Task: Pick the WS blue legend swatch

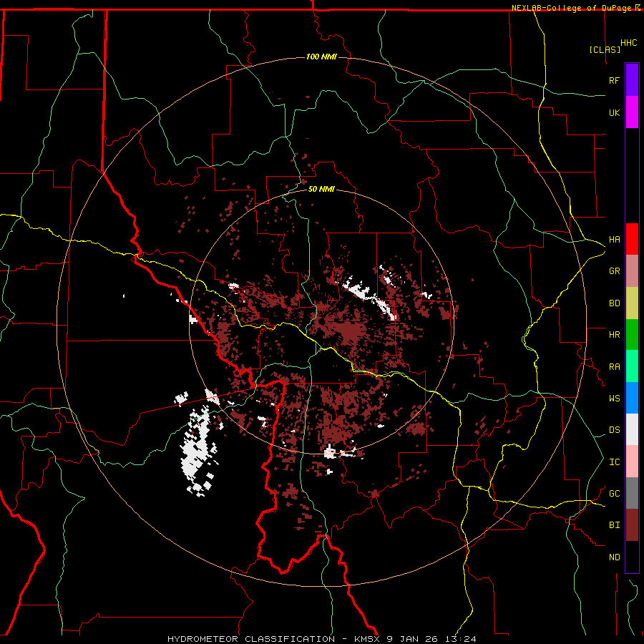Action: click(x=632, y=398)
